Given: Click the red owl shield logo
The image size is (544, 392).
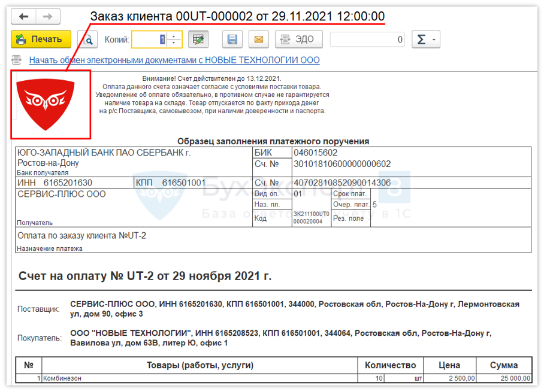Looking at the screenshot, I should coord(46,104).
